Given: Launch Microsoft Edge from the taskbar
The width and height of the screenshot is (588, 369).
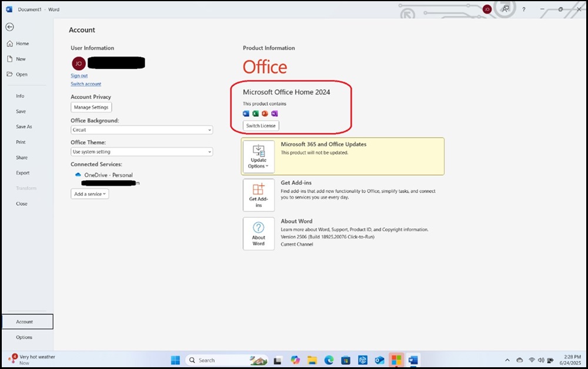Looking at the screenshot, I should click(x=328, y=360).
